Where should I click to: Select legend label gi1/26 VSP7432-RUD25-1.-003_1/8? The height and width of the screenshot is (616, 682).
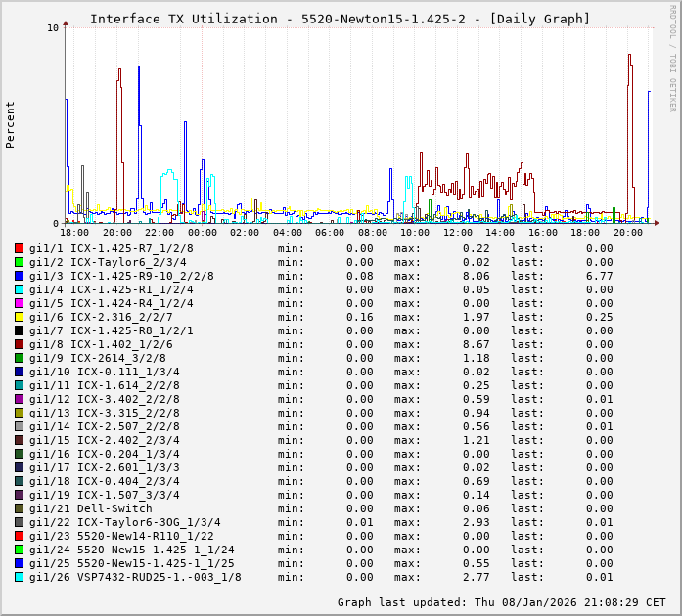click(135, 577)
